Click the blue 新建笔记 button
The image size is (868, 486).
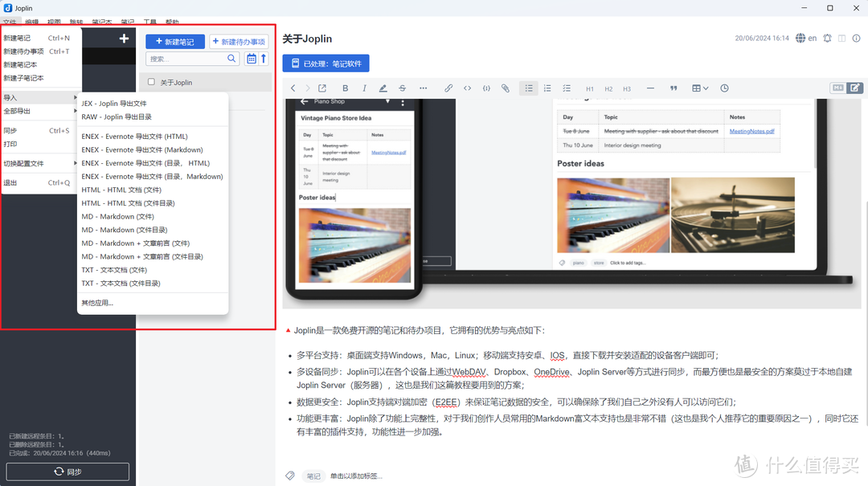pos(174,42)
